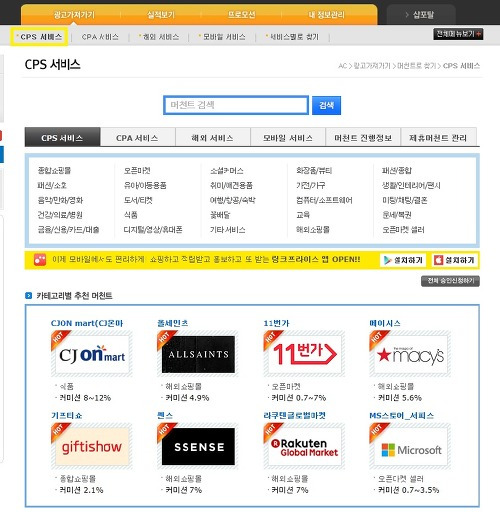
Task: Open the 전체메뉴보기 button
Action: tap(458, 34)
